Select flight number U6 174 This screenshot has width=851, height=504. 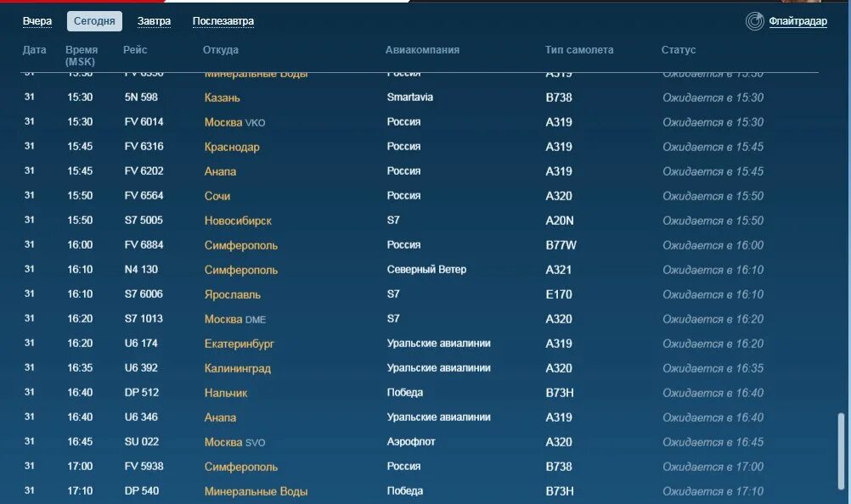[x=141, y=343]
